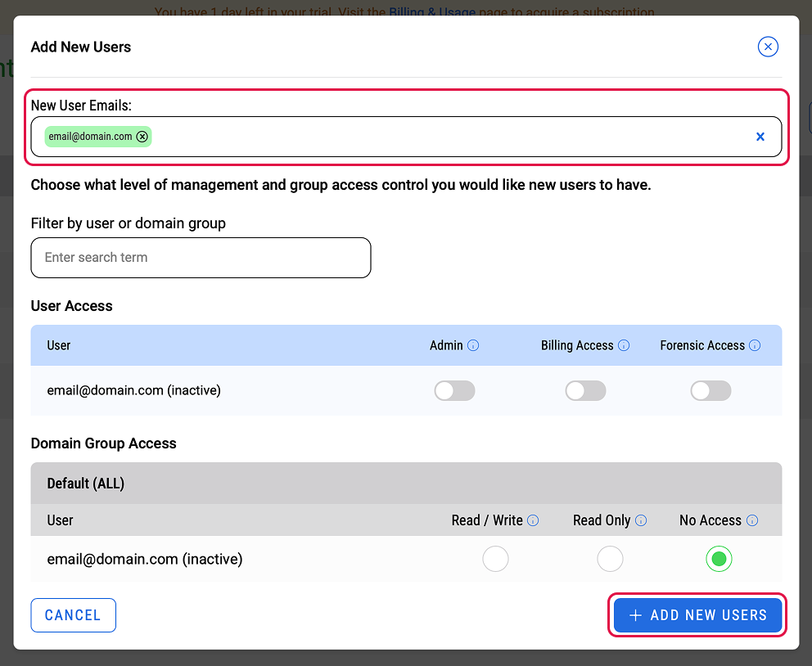The image size is (812, 666).
Task: Clear all new user emails
Action: tap(760, 137)
